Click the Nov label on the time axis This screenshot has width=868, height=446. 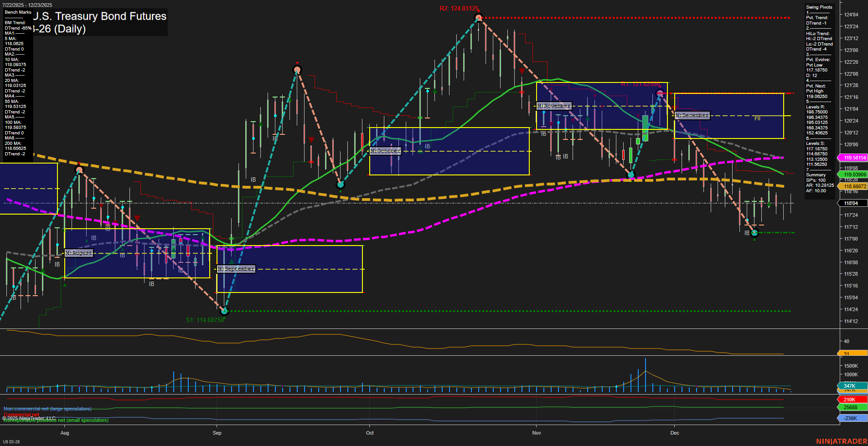click(x=537, y=433)
